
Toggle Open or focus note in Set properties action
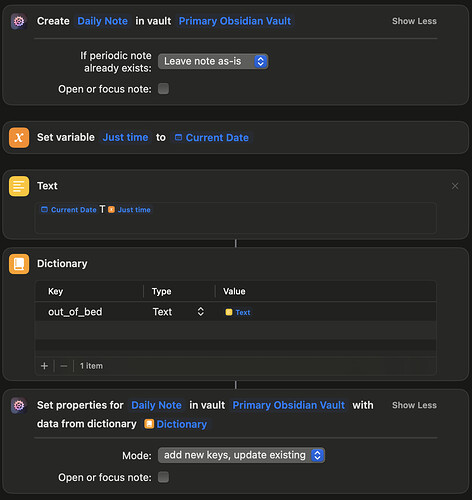(163, 477)
